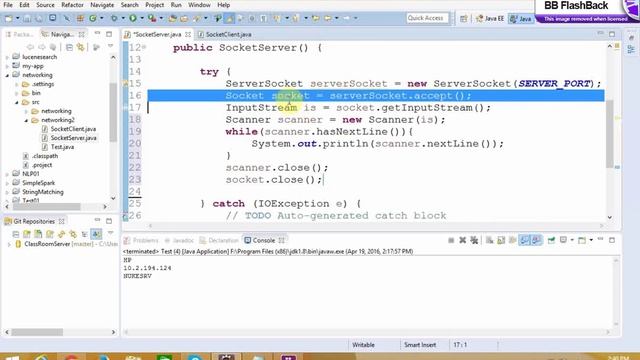Open the File menu
Screen dimensions: 640x360
click(8, 5)
